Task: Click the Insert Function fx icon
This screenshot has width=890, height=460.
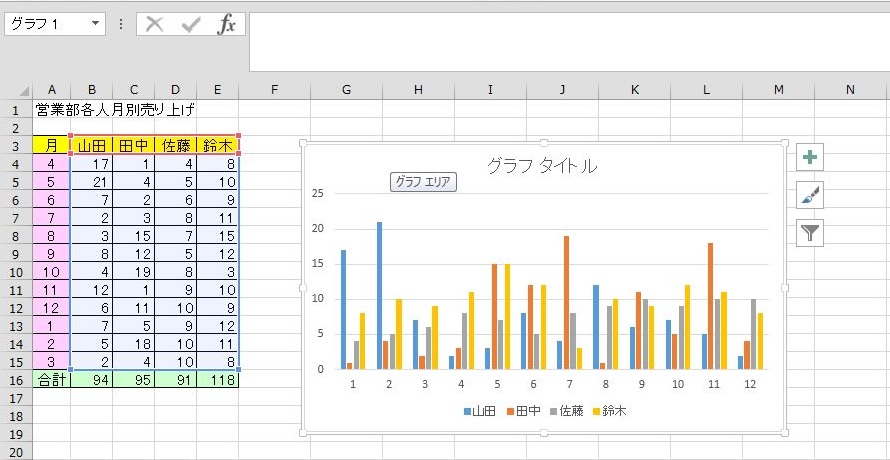Action: coord(227,24)
